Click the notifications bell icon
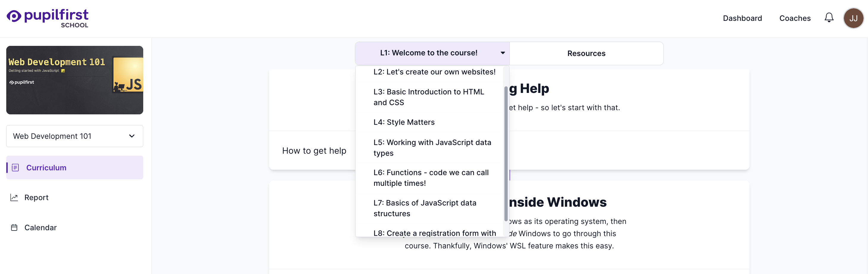Screen dimensions: 868x274 click(x=829, y=18)
